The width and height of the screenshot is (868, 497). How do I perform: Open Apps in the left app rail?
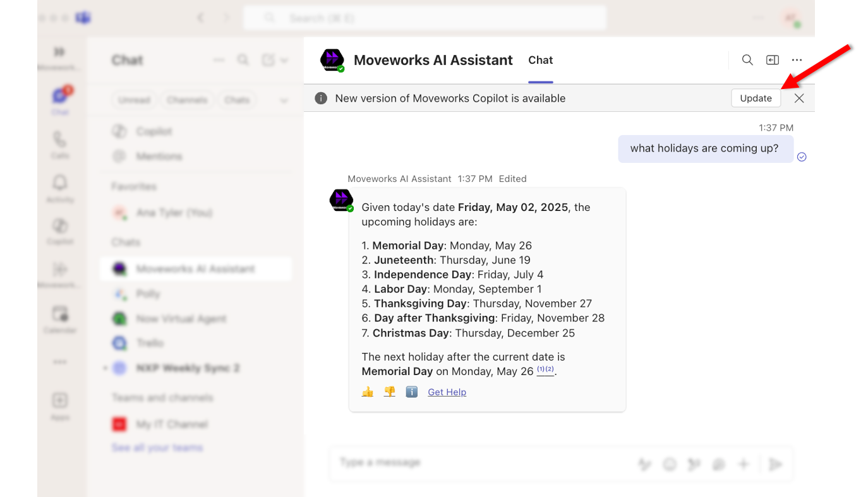(60, 405)
